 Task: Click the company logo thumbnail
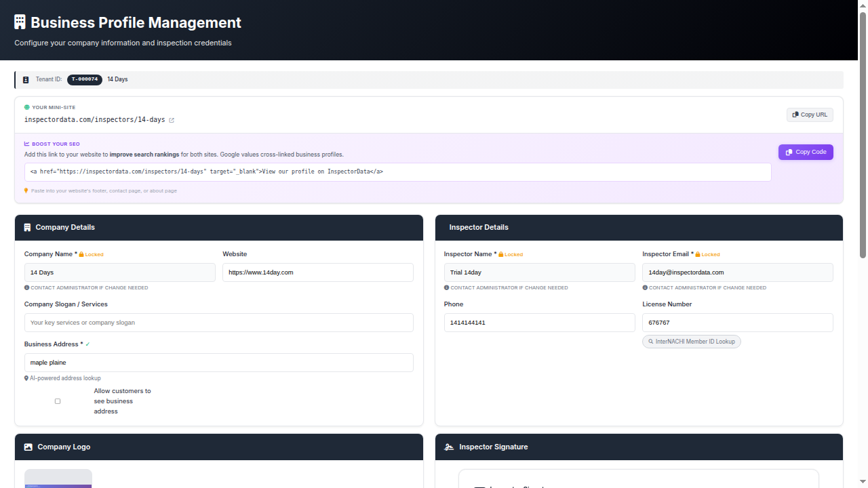click(58, 479)
